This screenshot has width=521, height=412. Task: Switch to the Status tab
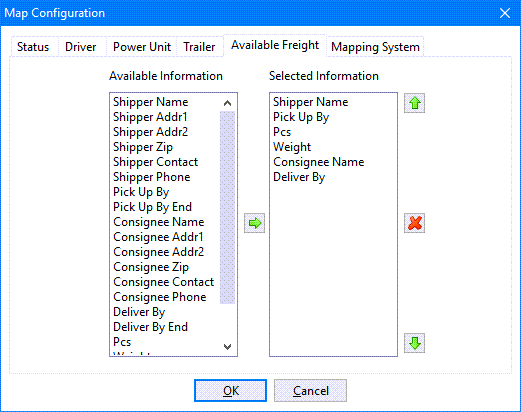click(33, 47)
